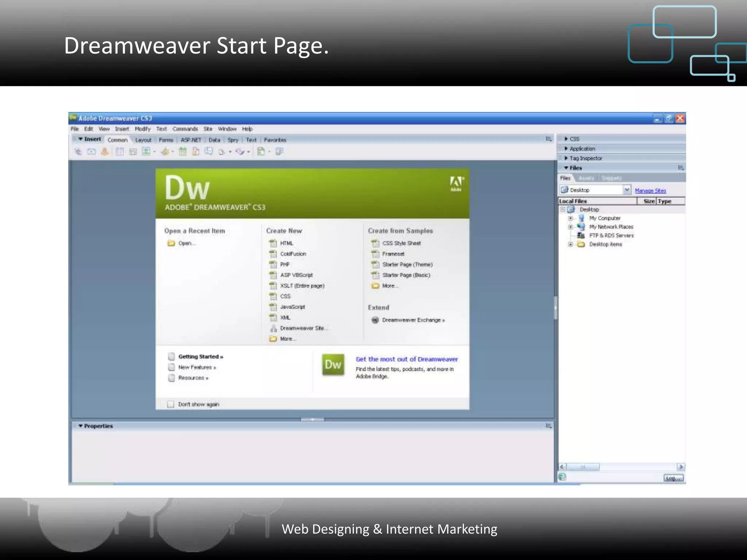This screenshot has height=560, width=747.
Task: Click the Adobe logo on start page
Action: coord(456,184)
